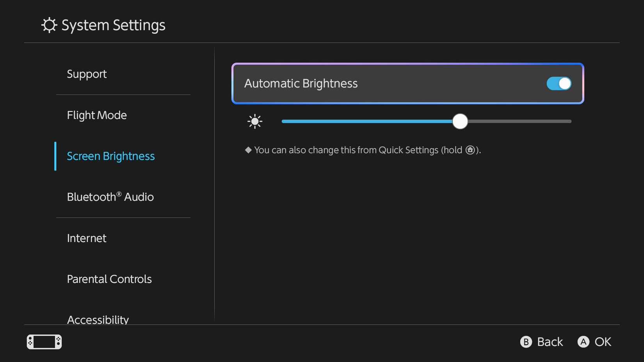The image size is (644, 362).
Task: Open Parental Controls from the sidebar
Action: (x=109, y=279)
